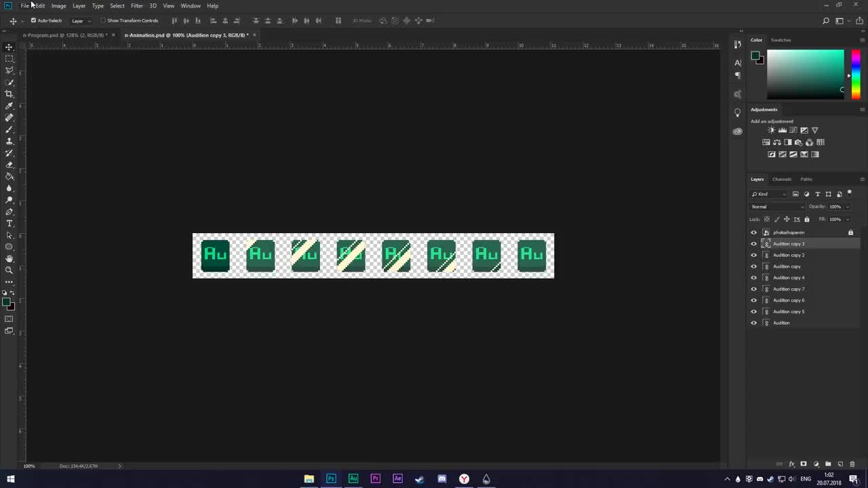Select the Eyedropper tool
868x488 pixels.
[x=9, y=106]
